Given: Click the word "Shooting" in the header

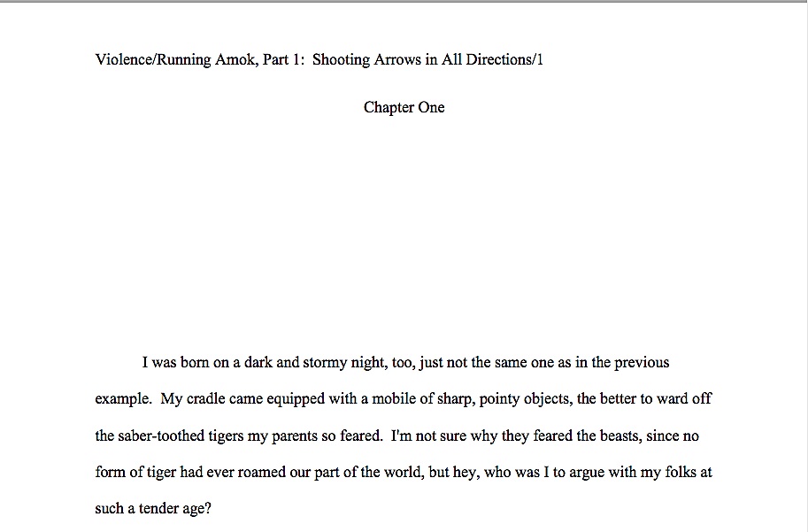Looking at the screenshot, I should point(341,60).
